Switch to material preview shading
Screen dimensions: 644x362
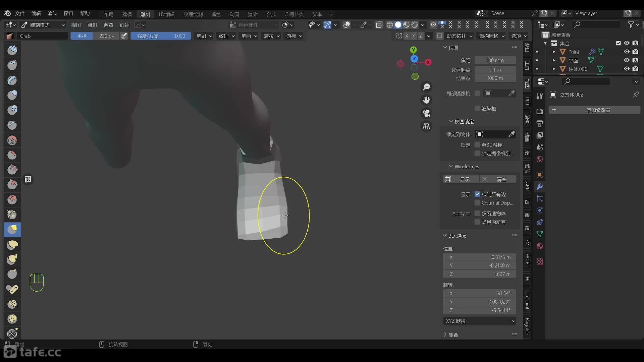(407, 25)
